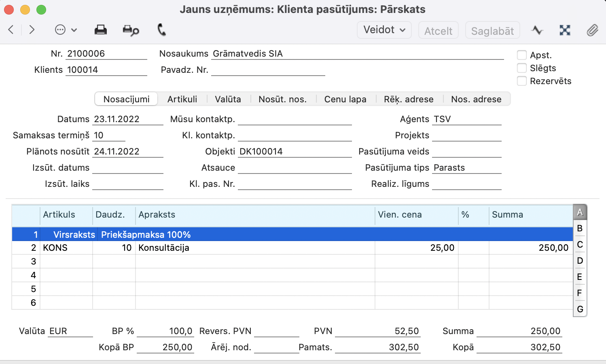Switch to flip B in the matrix
Image resolution: width=606 pixels, height=364 pixels.
point(580,229)
